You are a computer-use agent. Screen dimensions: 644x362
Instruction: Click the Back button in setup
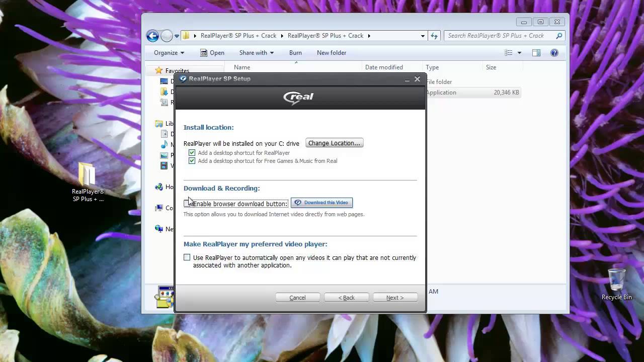[346, 298]
